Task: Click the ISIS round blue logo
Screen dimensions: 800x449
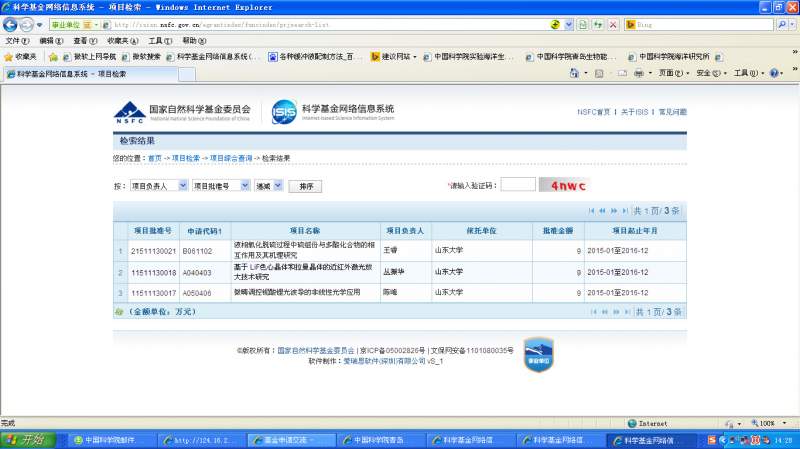Action: 284,112
